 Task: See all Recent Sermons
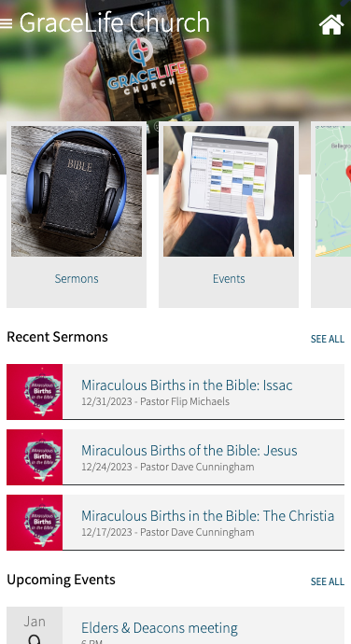(327, 339)
